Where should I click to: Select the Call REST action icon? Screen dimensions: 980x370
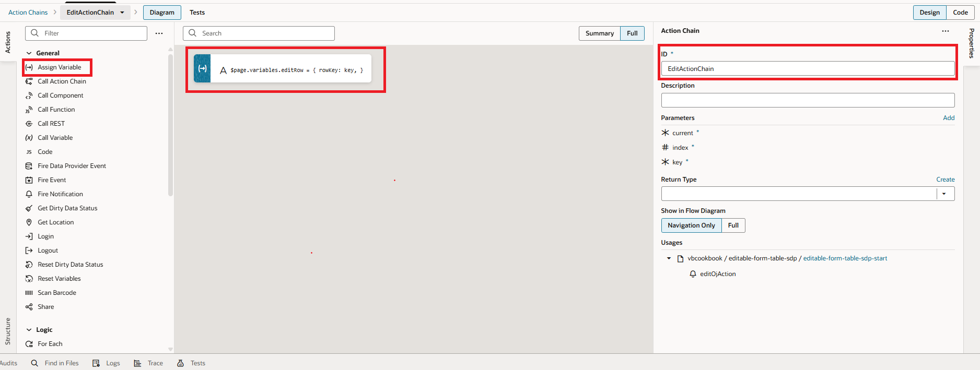click(29, 124)
